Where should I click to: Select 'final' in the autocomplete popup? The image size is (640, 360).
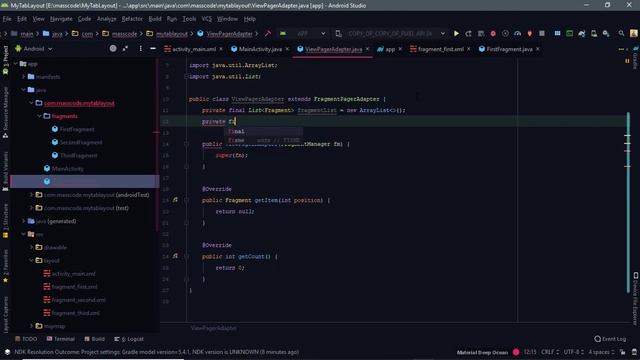click(x=264, y=131)
